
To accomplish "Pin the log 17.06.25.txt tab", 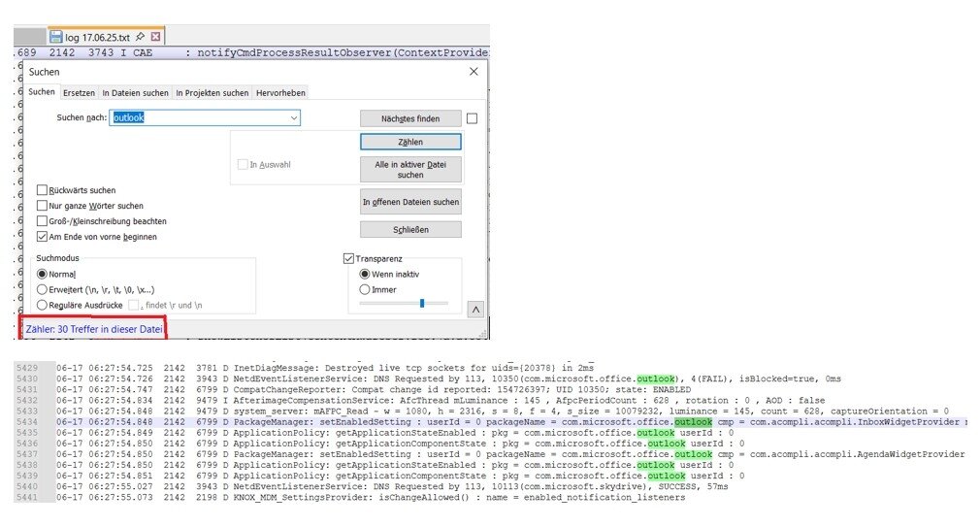I will (x=142, y=36).
